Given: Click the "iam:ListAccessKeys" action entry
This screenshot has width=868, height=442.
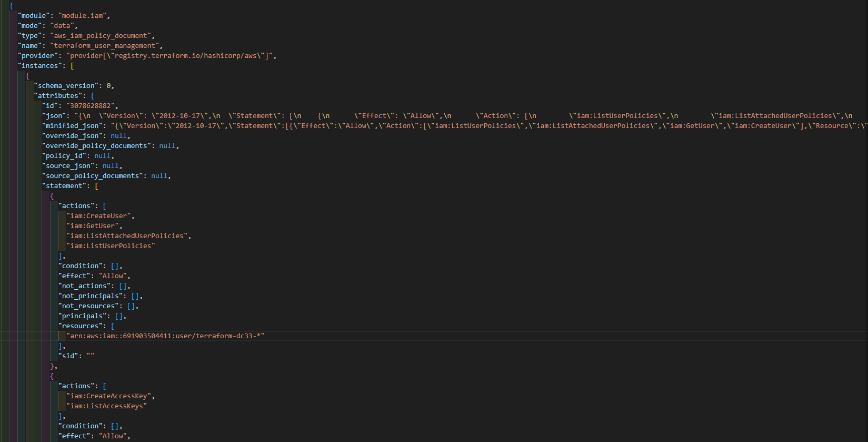Looking at the screenshot, I should coord(106,406).
